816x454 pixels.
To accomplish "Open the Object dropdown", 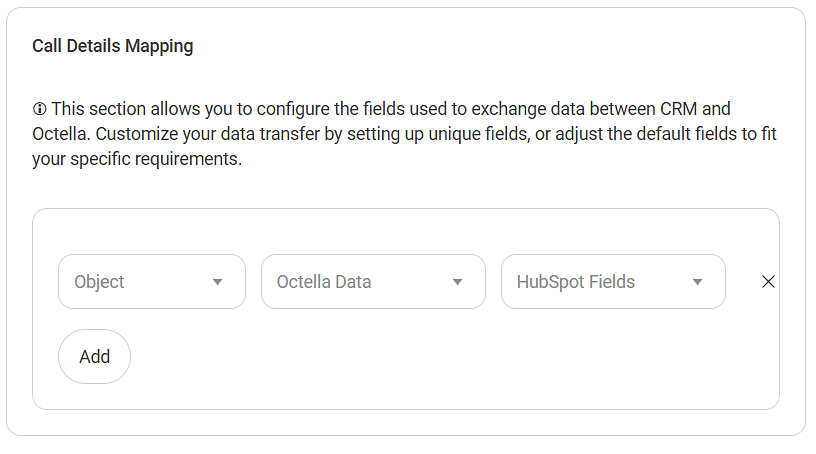I will click(x=151, y=282).
